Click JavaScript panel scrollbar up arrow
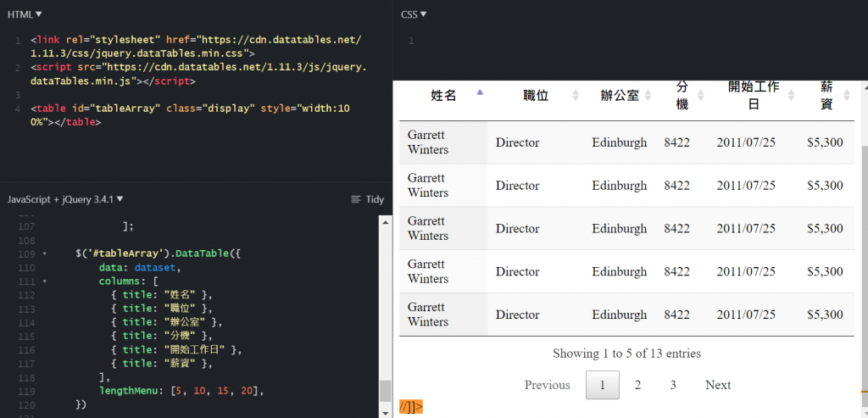 (386, 220)
